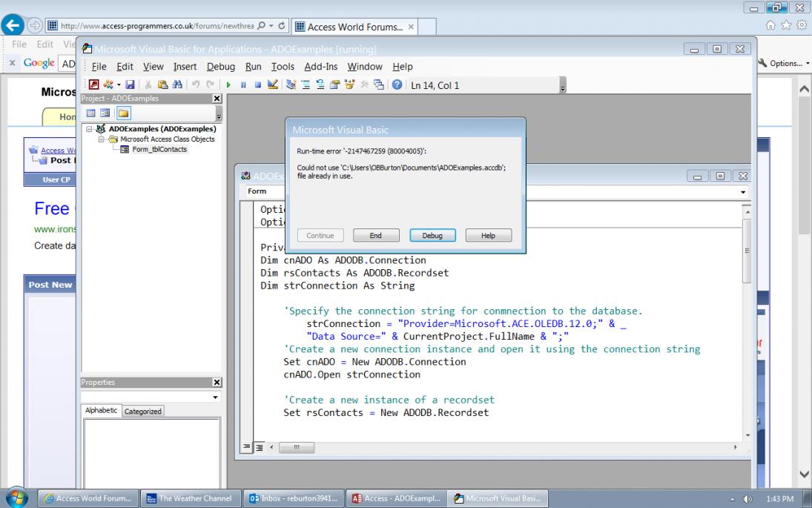Open the View menu in VBA editor
Screen dimensions: 812x508
tap(154, 66)
